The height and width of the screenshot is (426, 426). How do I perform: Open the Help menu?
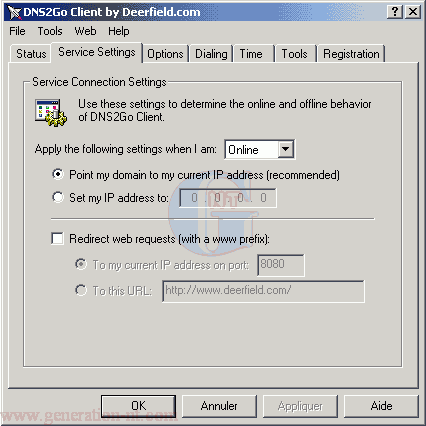[x=118, y=31]
